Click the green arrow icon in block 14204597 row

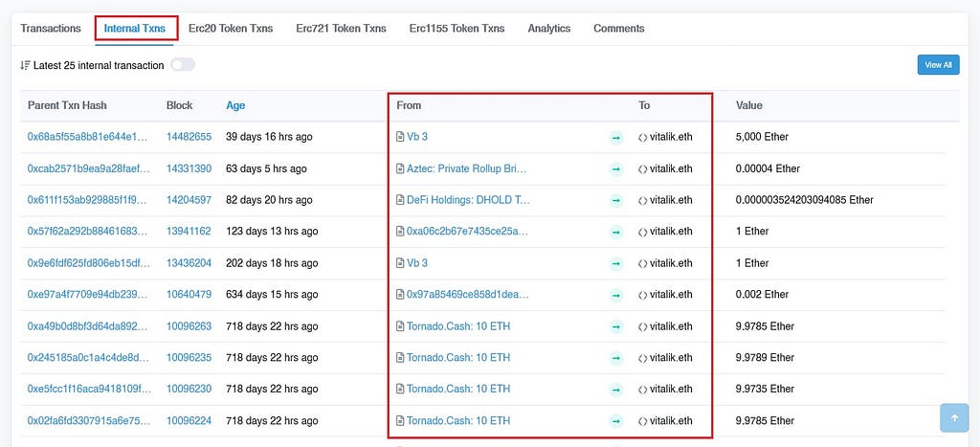pos(616,201)
